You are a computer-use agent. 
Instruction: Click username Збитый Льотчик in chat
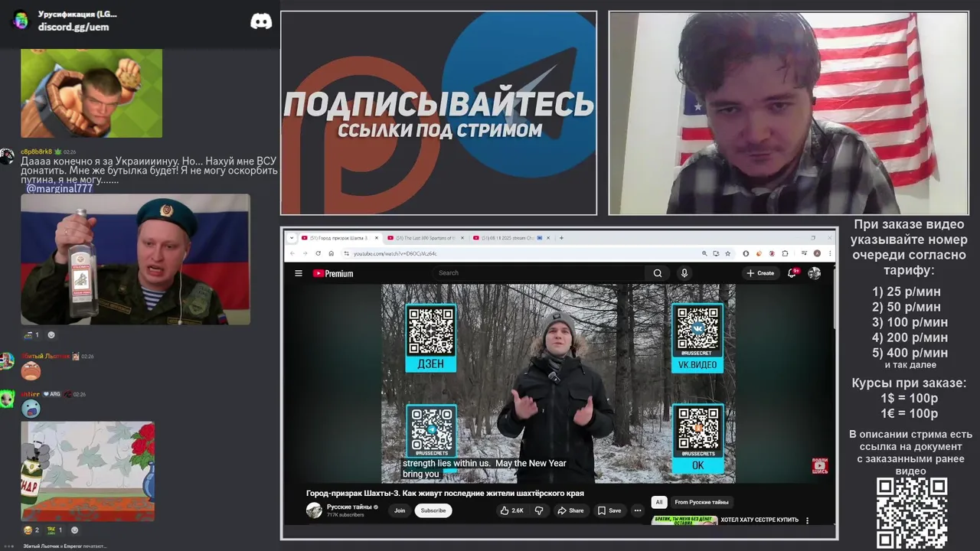45,356
